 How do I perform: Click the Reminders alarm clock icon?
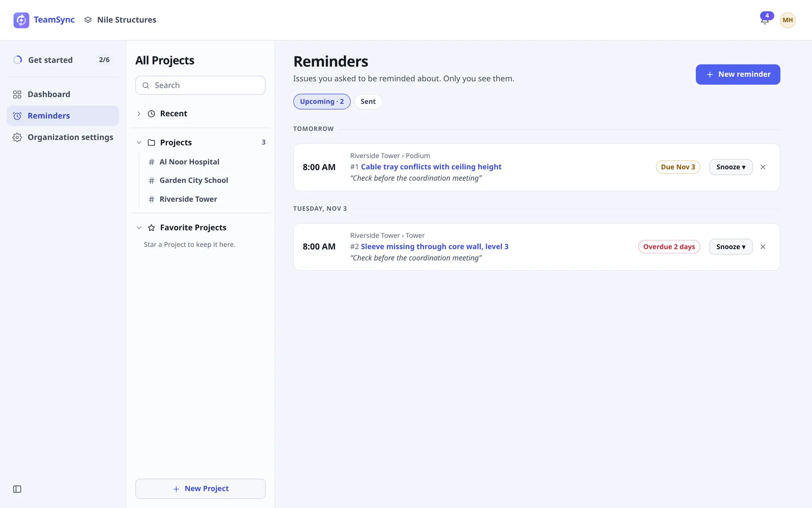tap(17, 116)
